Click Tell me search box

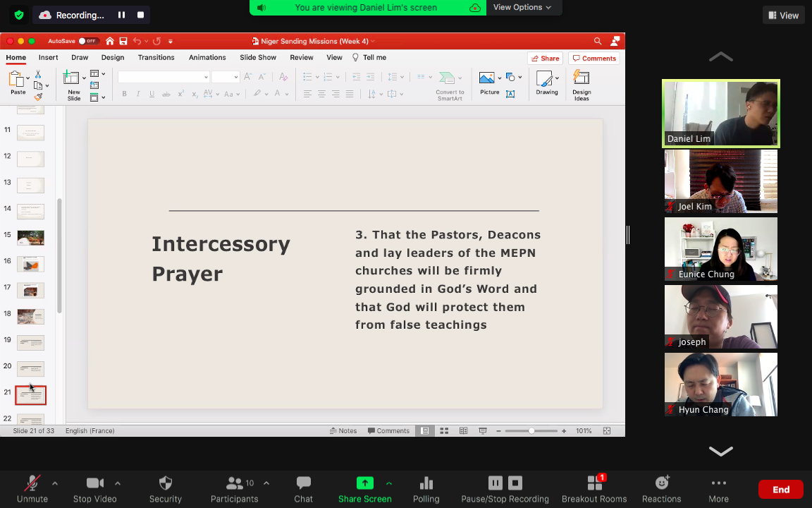tap(369, 58)
